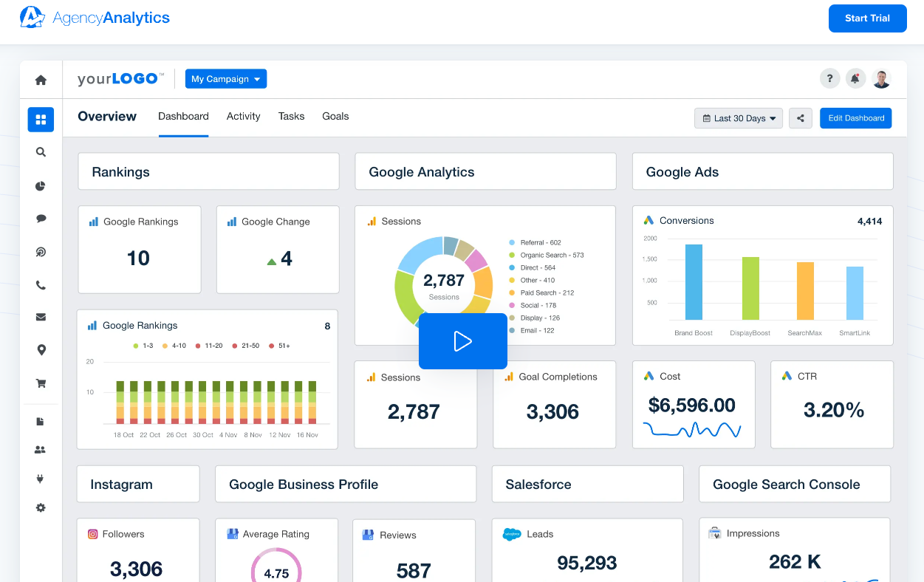Click the Brand Boost conversions bar
Image resolution: width=924 pixels, height=582 pixels.
click(694, 282)
